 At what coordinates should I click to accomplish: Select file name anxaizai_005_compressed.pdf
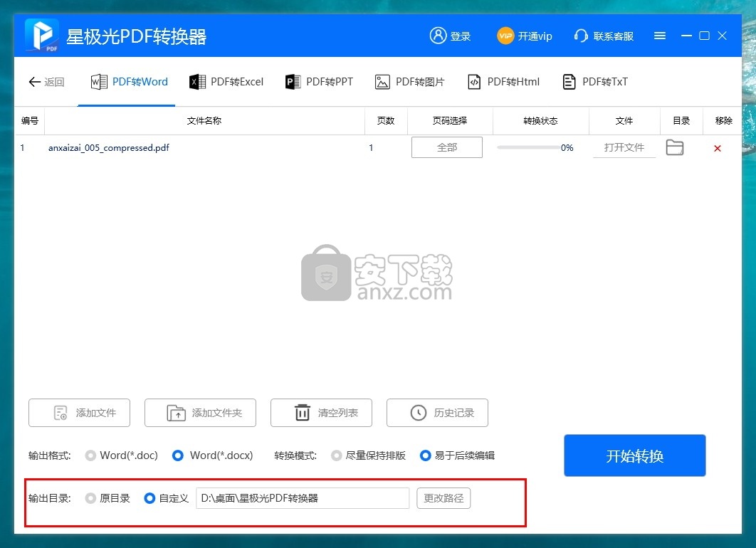click(x=108, y=148)
